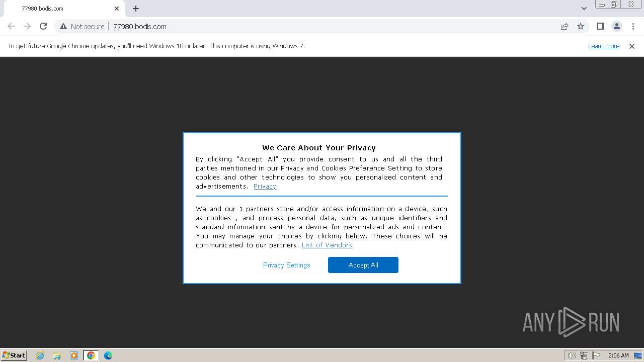The height and width of the screenshot is (362, 644).
Task: Minimize the Chrome window
Action: (x=601, y=5)
